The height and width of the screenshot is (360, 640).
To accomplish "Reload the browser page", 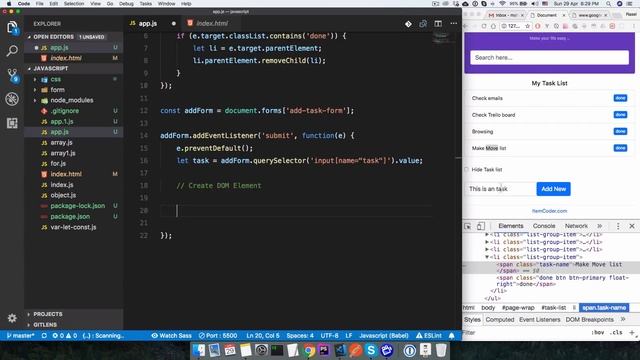I will 484,26.
